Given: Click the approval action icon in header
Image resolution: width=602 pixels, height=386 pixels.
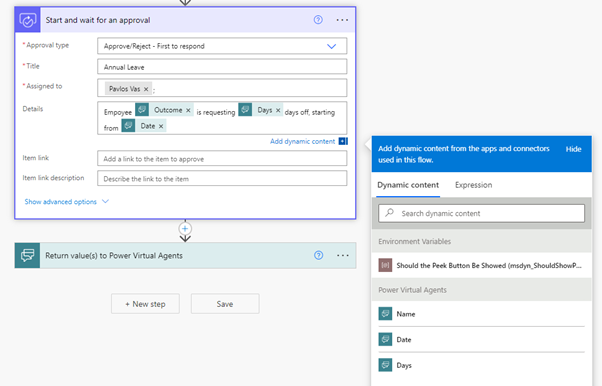Looking at the screenshot, I should 28,20.
